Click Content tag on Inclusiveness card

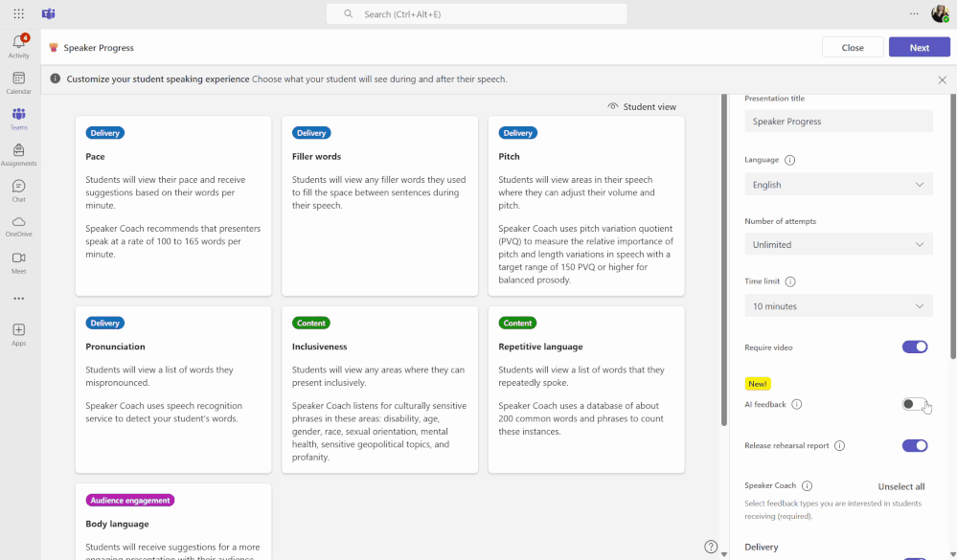point(311,323)
